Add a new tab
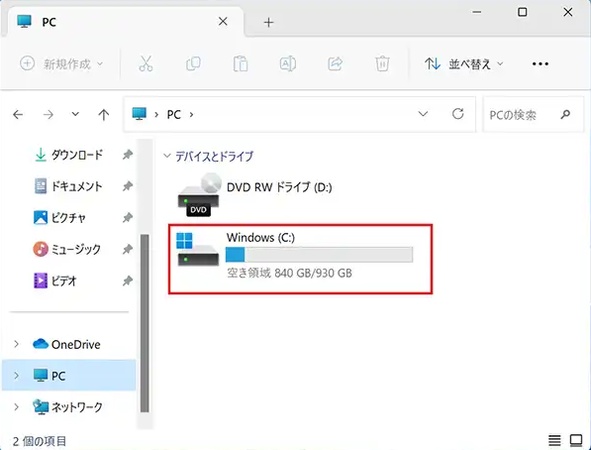The width and height of the screenshot is (591, 450). tap(268, 23)
